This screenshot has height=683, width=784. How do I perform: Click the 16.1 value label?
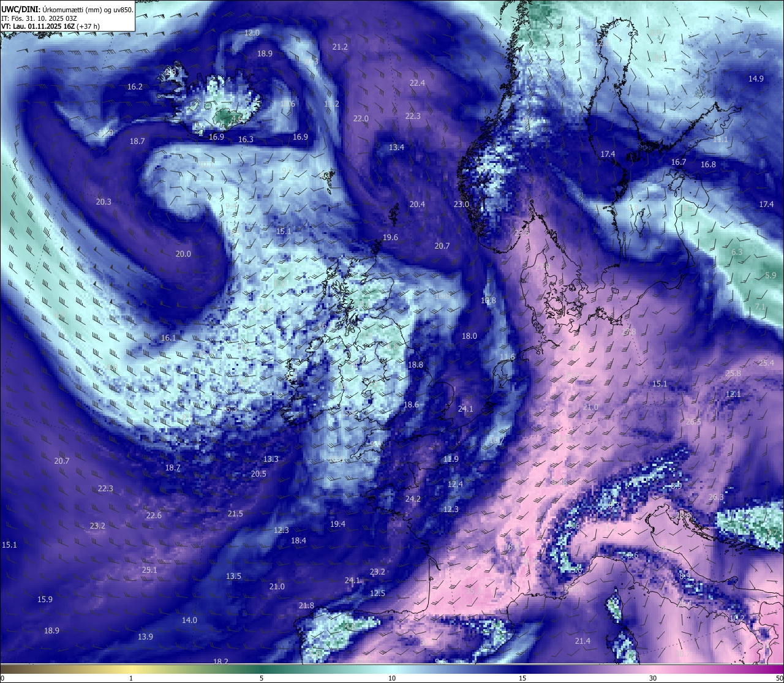coord(168,338)
